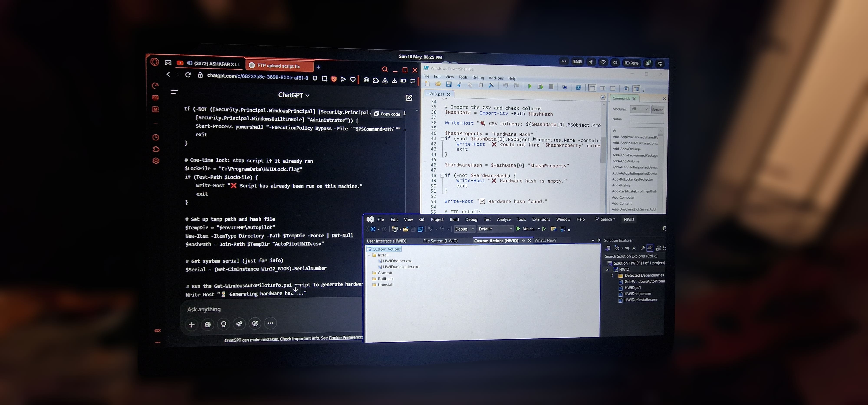Switch to File System (HWID) tab
This screenshot has height=405, width=868.
(x=441, y=241)
